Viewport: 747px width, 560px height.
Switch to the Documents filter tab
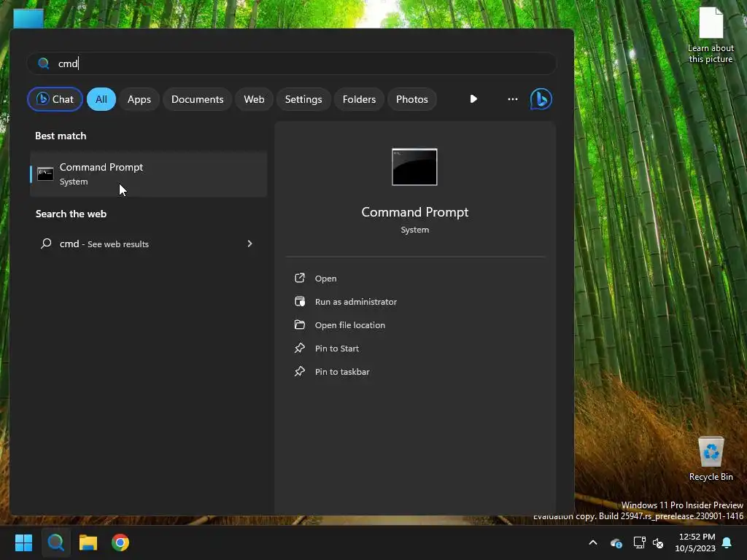tap(197, 99)
